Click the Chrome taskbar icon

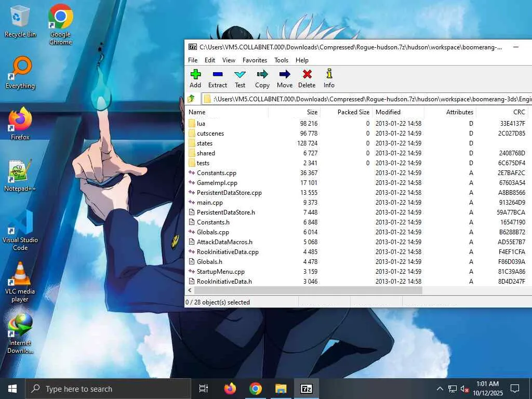click(256, 389)
